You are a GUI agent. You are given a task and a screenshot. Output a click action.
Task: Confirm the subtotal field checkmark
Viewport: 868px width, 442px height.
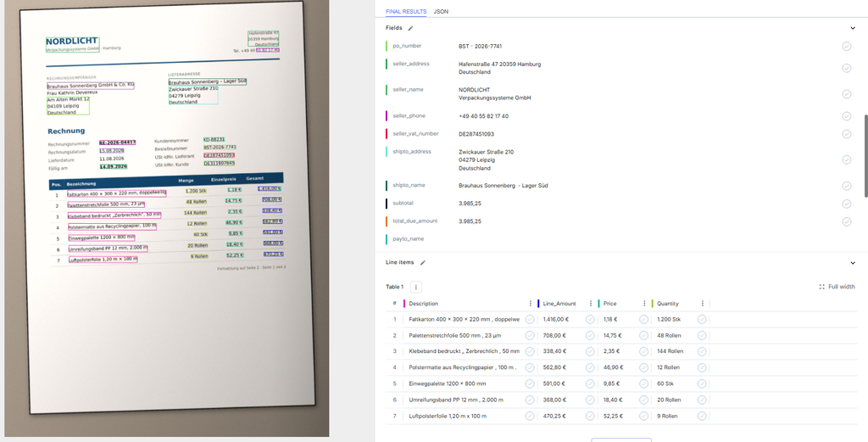point(847,204)
